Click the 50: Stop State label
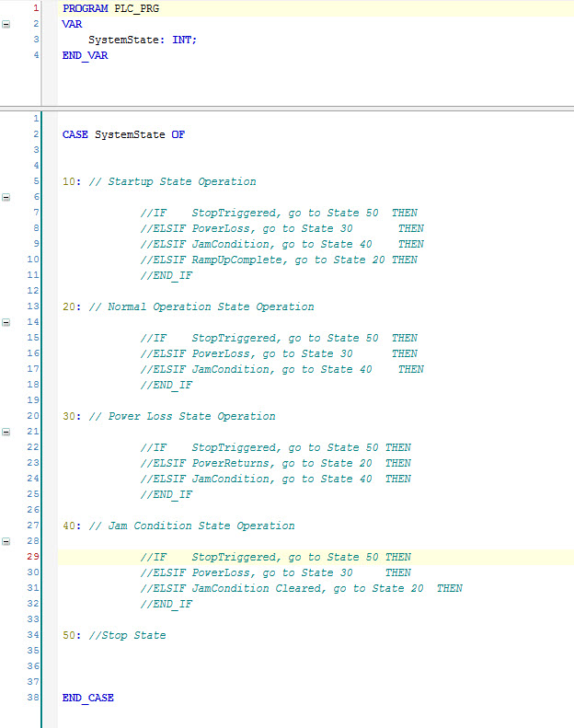Screen dimensions: 574x728 click(x=114, y=635)
